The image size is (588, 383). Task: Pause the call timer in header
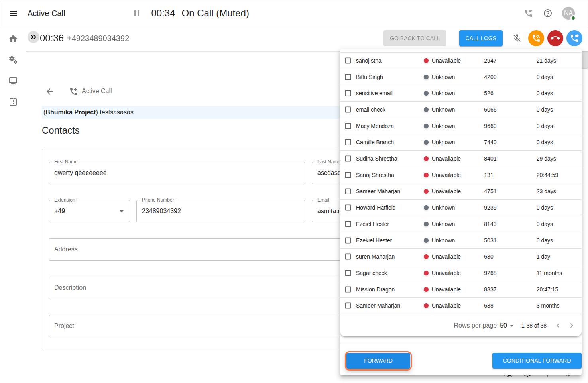137,13
